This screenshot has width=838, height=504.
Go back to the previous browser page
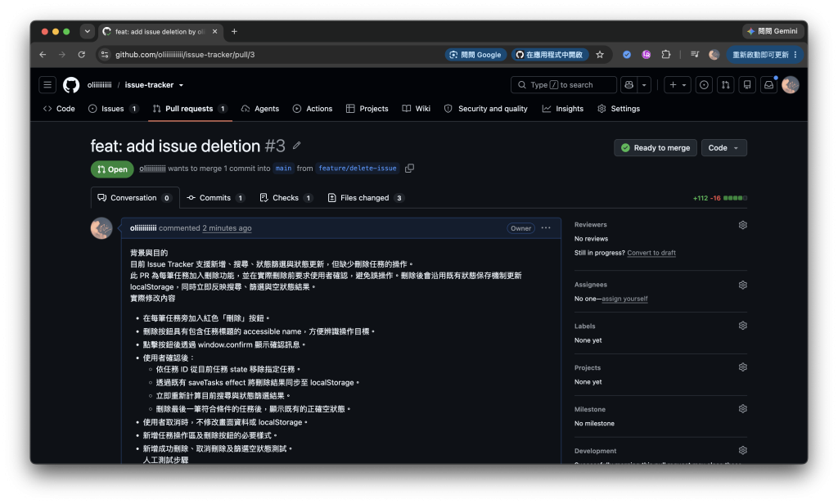point(43,55)
